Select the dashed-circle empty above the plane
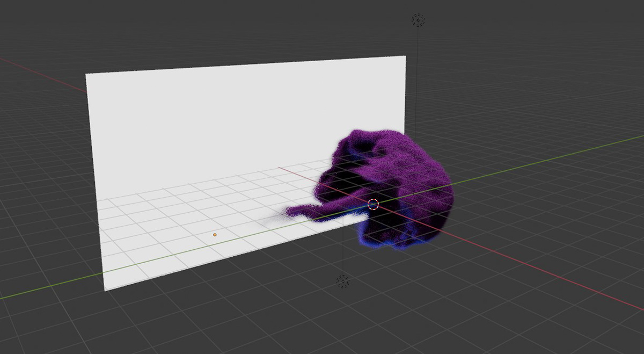 click(418, 20)
